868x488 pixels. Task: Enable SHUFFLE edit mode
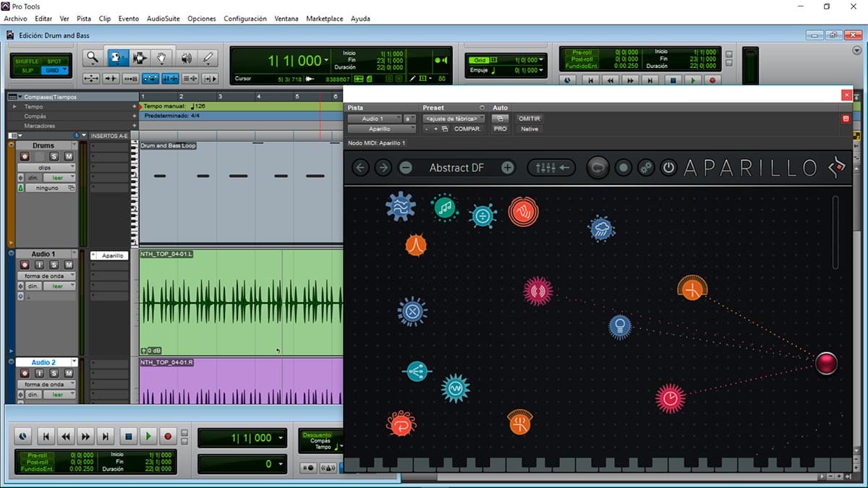point(27,61)
